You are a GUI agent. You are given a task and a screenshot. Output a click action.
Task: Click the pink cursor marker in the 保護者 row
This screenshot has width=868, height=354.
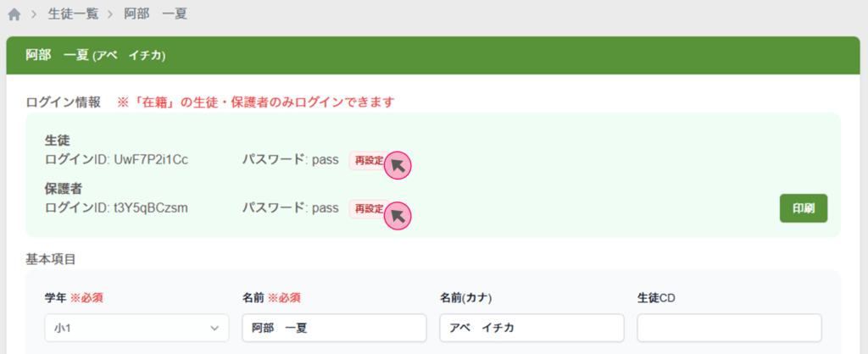(398, 216)
